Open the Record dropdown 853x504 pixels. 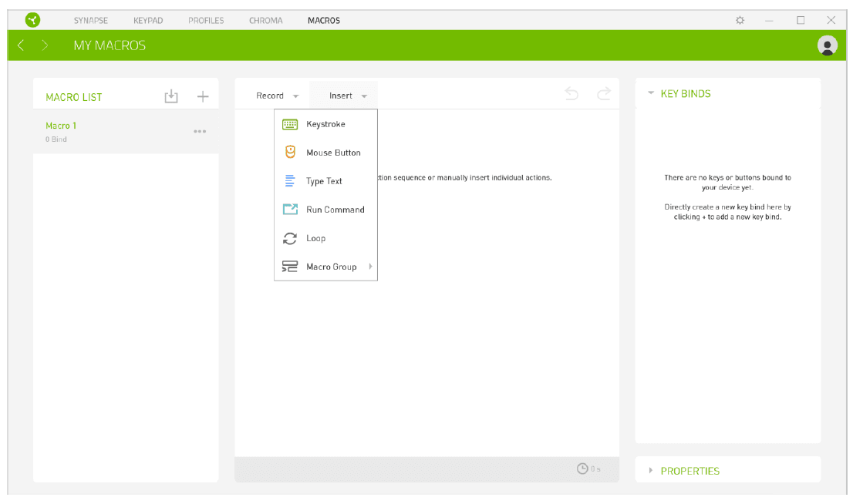click(x=277, y=96)
